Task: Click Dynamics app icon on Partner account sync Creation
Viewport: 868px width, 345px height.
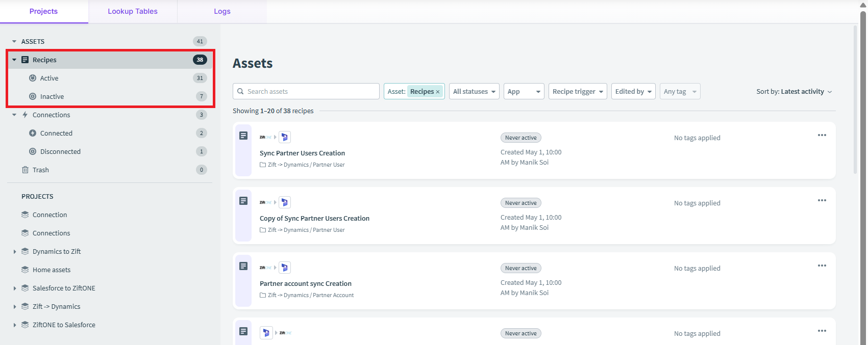Action: [285, 268]
